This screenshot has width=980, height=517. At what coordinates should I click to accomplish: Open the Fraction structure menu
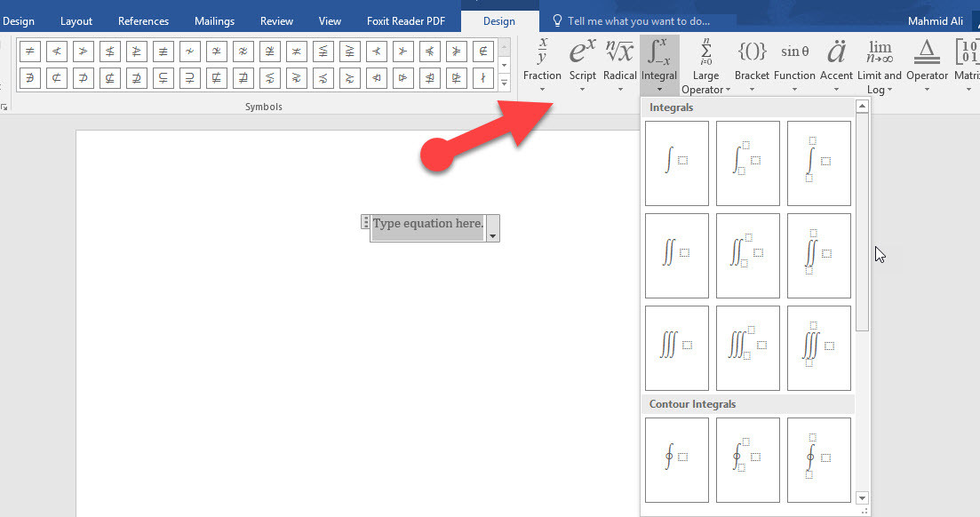(x=542, y=64)
